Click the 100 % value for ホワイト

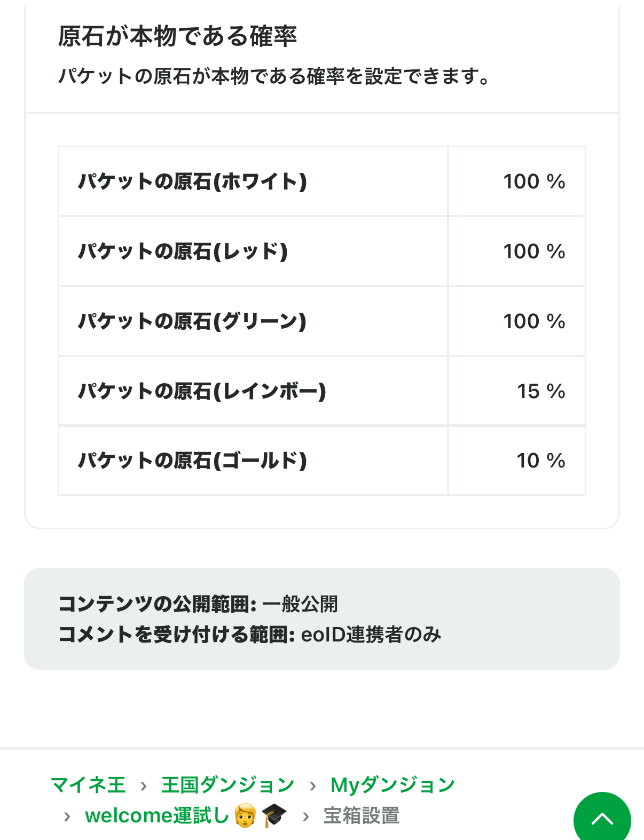pos(534,181)
